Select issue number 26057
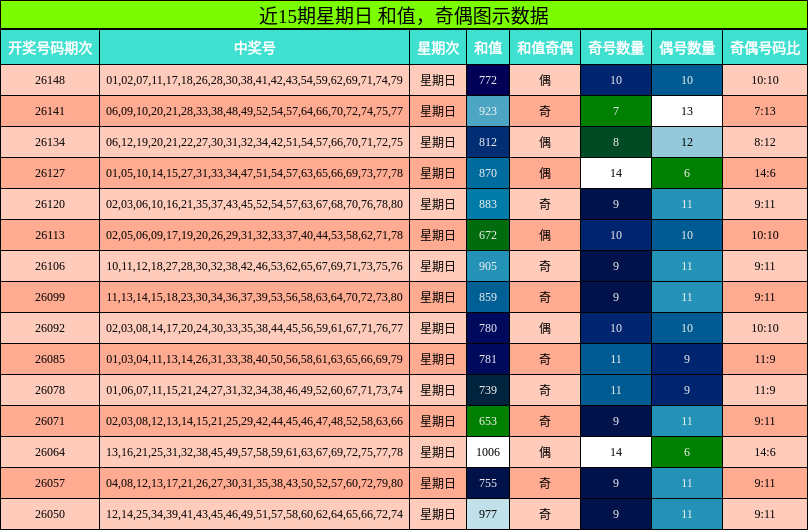This screenshot has height=530, width=808. pos(50,483)
